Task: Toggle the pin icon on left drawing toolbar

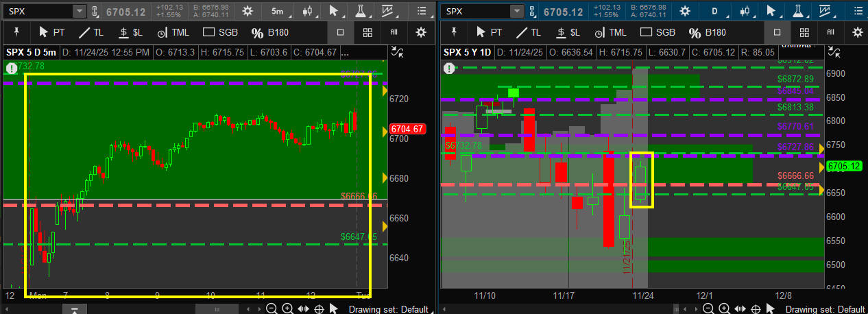Action: tap(16, 32)
